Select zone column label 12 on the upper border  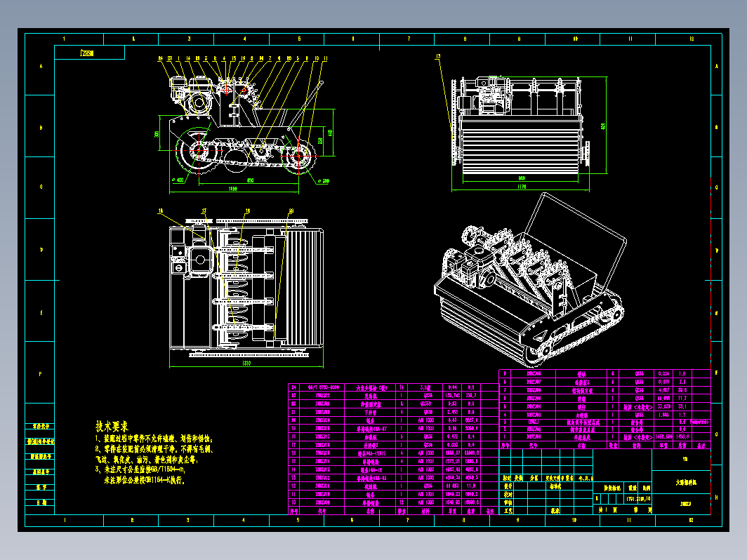(x=692, y=39)
